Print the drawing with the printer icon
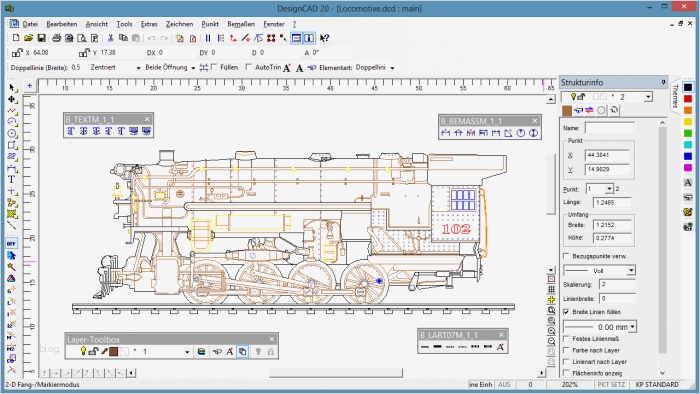The height and width of the screenshot is (394, 700). [56, 38]
